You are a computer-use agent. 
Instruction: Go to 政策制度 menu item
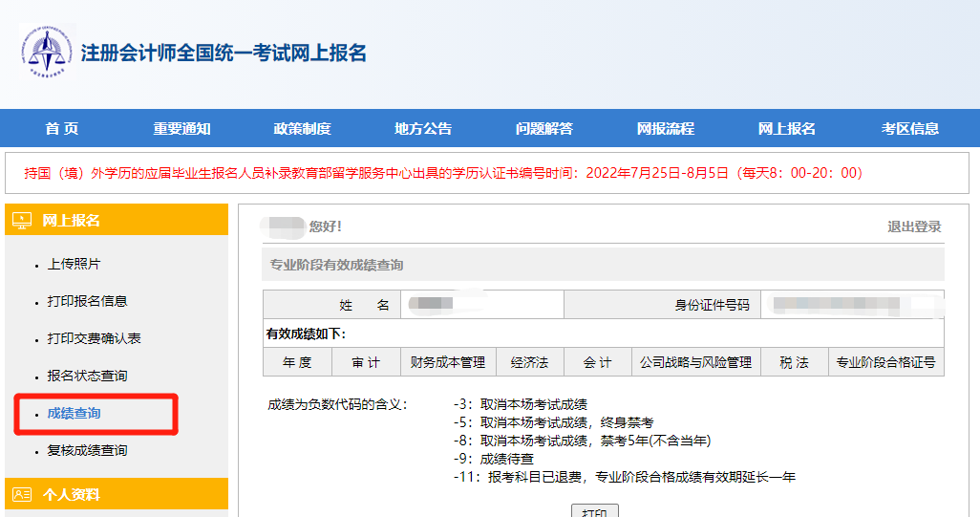coord(302,129)
